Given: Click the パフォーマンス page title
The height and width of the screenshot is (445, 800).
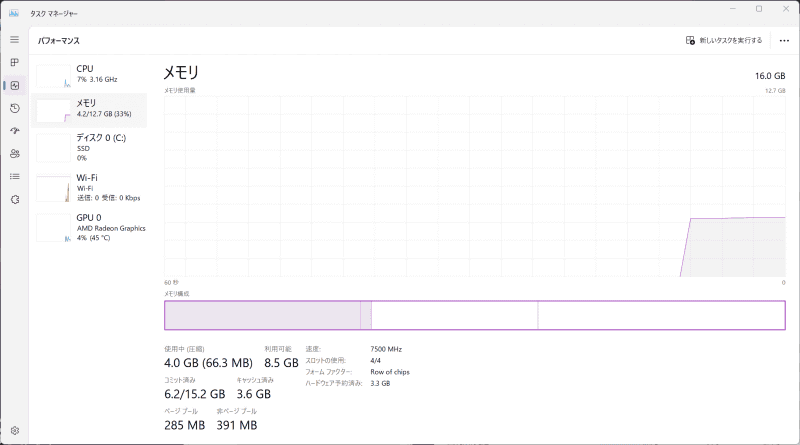Looking at the screenshot, I should [x=59, y=41].
